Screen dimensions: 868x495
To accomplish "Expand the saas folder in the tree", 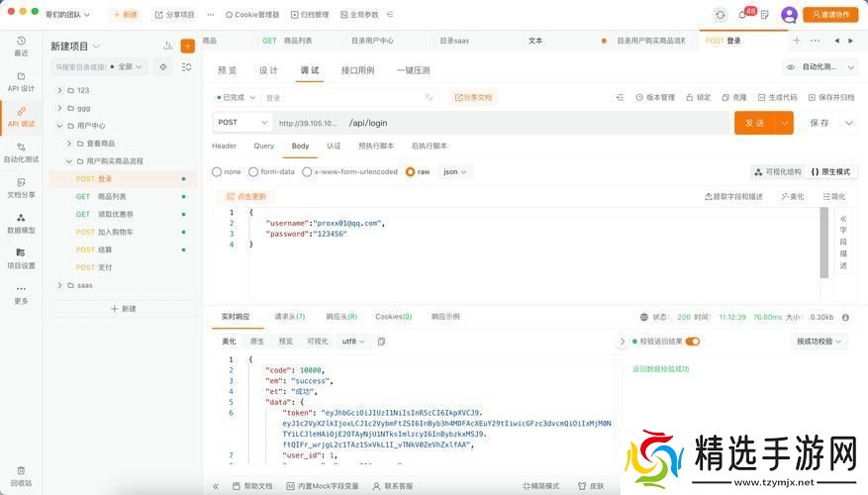I will click(x=59, y=285).
